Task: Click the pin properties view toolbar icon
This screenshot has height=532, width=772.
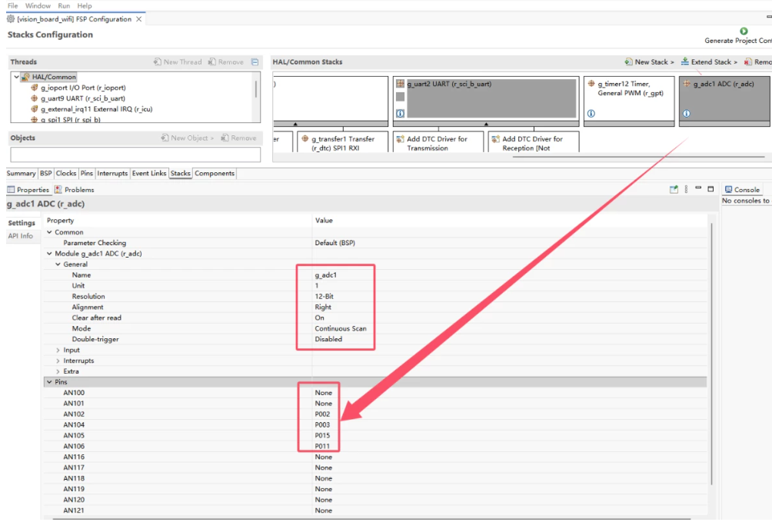Action: point(674,189)
